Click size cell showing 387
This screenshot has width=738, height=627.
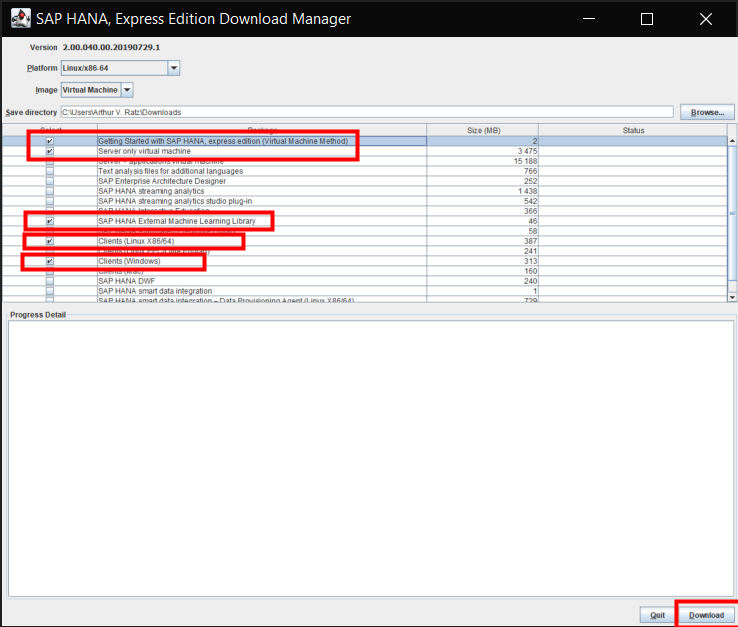coord(482,241)
